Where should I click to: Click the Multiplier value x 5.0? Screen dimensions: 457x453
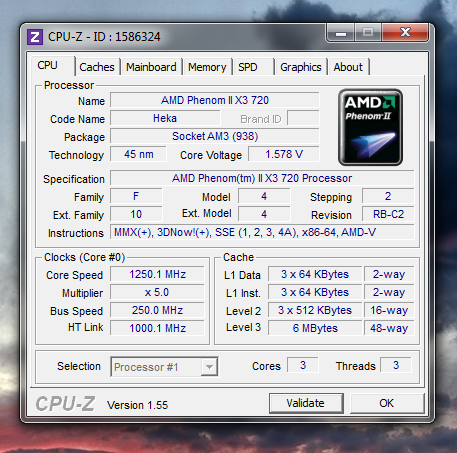(157, 292)
